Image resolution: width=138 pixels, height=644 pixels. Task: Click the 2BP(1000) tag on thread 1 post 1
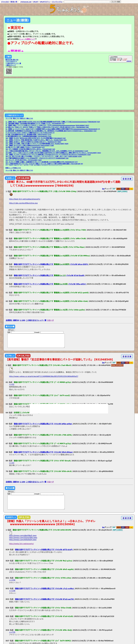(122, 191)
